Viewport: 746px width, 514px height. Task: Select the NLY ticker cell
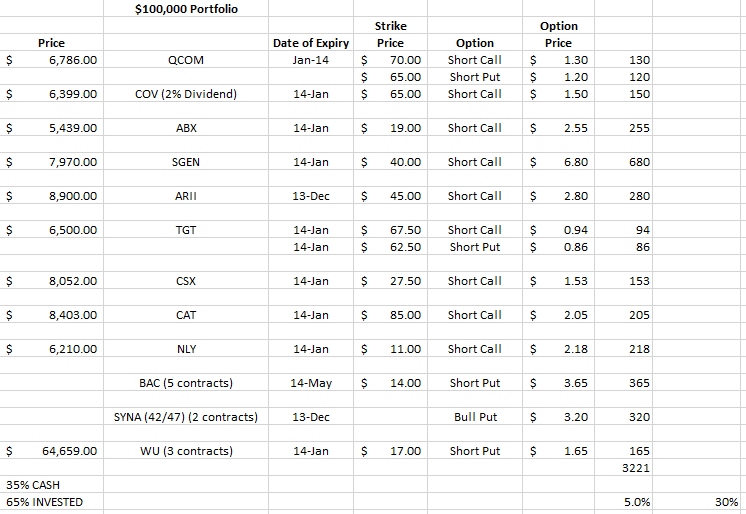pos(186,349)
